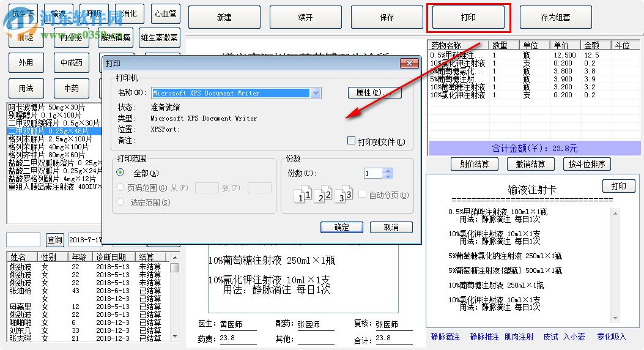Click the 存为组套 button
The width and height of the screenshot is (644, 350).
[556, 17]
